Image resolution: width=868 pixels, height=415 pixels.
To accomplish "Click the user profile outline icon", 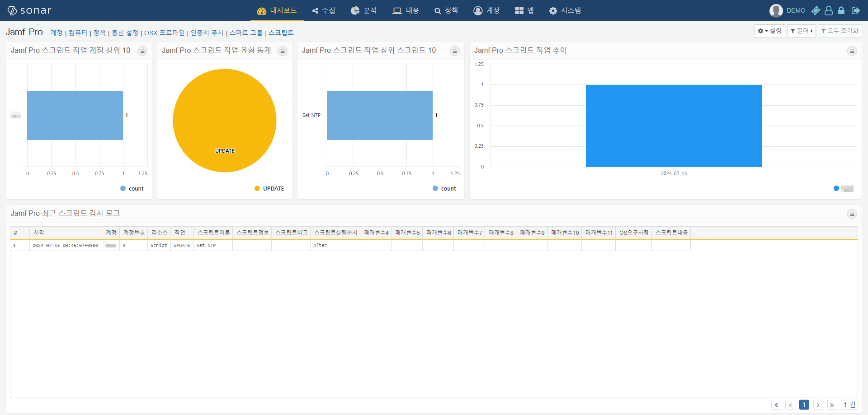I will coord(829,10).
